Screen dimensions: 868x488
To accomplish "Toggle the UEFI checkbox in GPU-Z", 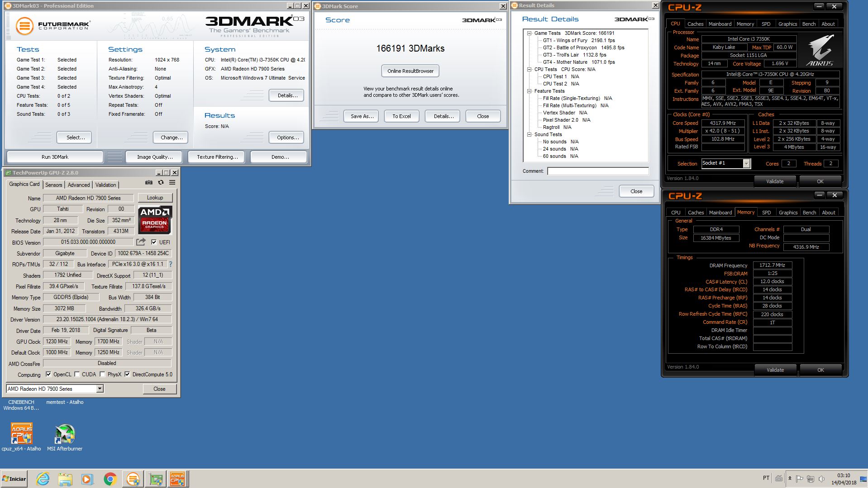I will click(154, 242).
